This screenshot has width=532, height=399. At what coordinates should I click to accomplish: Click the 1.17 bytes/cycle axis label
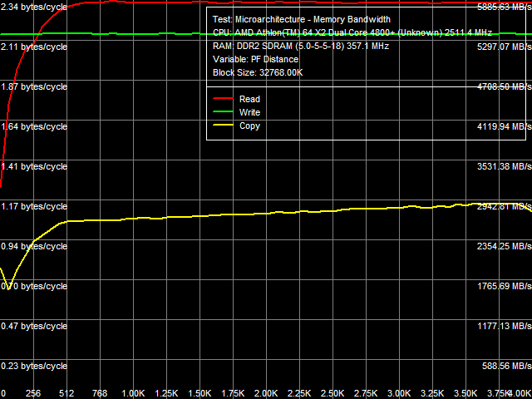(x=34, y=206)
